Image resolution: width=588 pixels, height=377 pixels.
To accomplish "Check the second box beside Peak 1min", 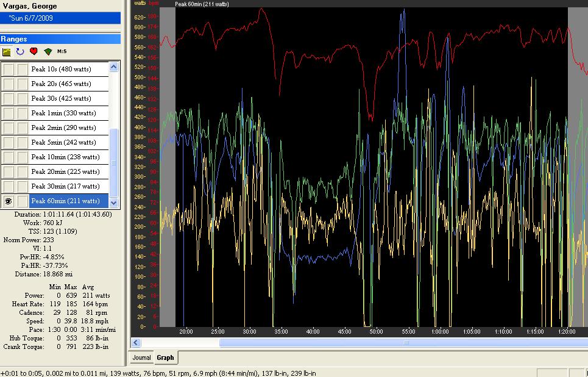I will [22, 113].
